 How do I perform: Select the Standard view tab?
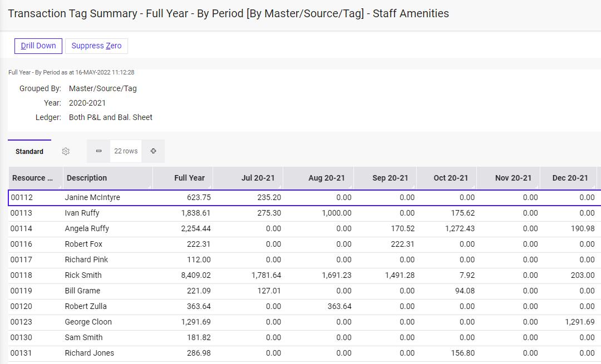coord(29,151)
